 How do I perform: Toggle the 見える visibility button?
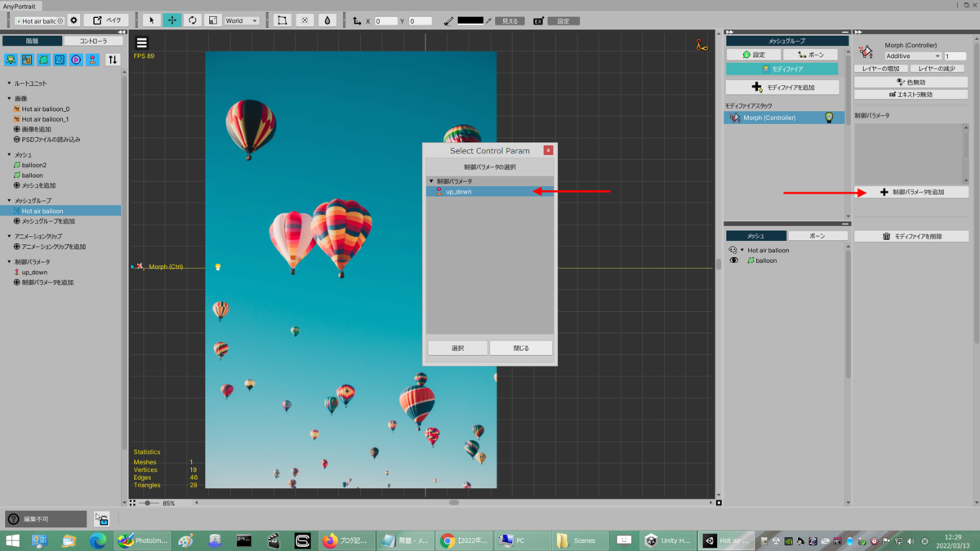(x=510, y=21)
